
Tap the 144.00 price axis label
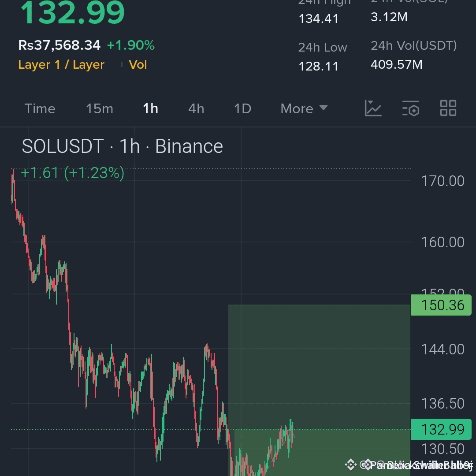[x=443, y=349]
